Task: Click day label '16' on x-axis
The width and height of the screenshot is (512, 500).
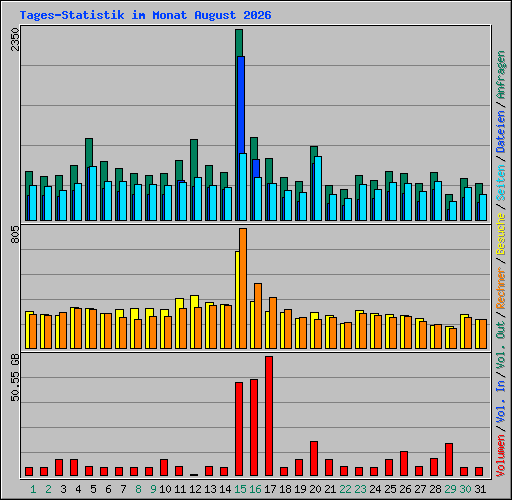Action: click(x=255, y=489)
